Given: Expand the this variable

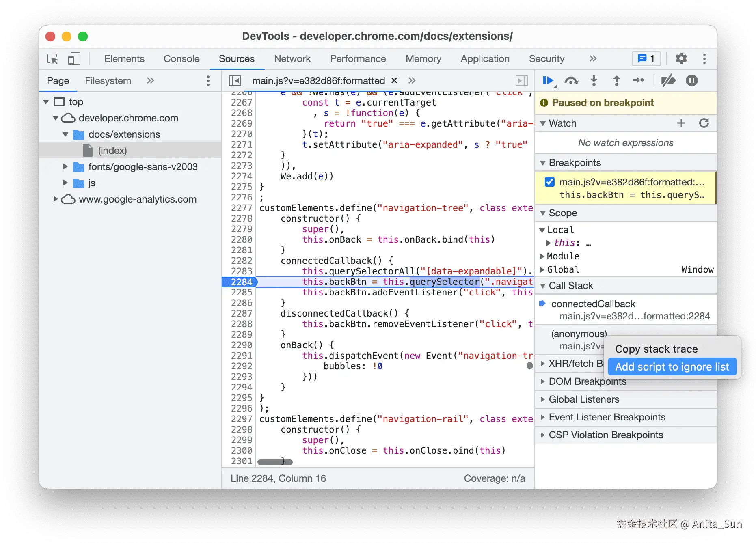Looking at the screenshot, I should coord(549,243).
